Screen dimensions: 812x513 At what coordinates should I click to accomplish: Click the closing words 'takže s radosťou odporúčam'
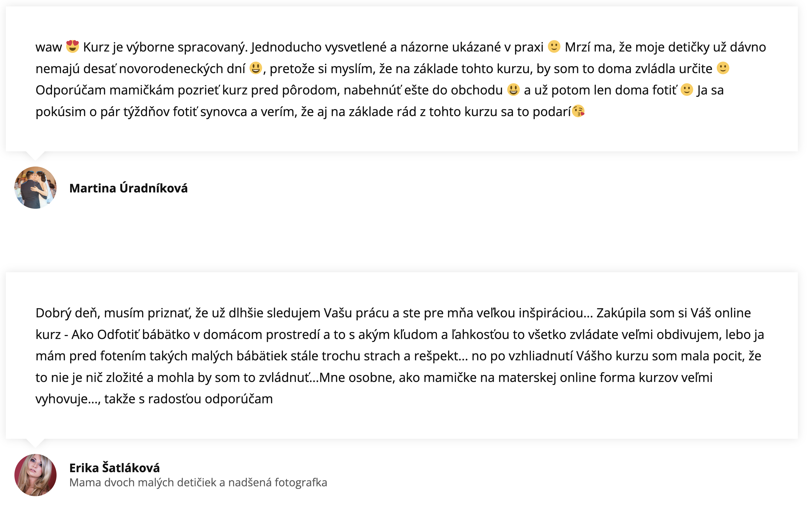point(189,399)
